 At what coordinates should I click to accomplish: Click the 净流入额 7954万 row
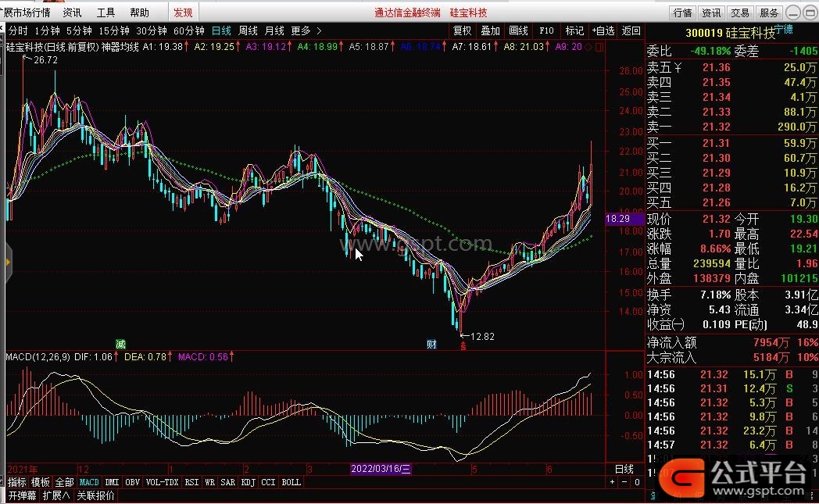pos(731,342)
